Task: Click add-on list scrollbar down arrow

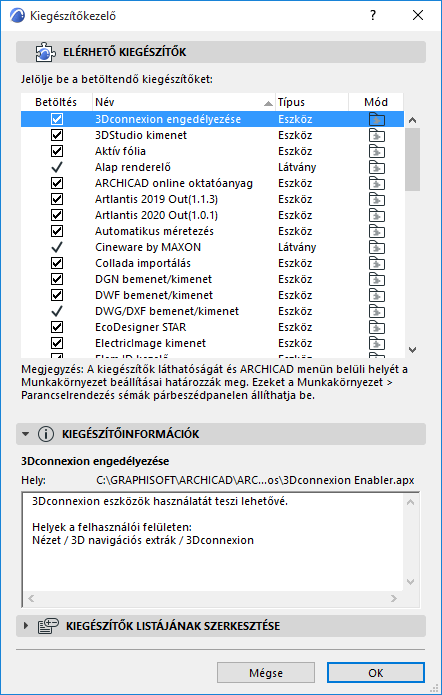Action: point(412,350)
